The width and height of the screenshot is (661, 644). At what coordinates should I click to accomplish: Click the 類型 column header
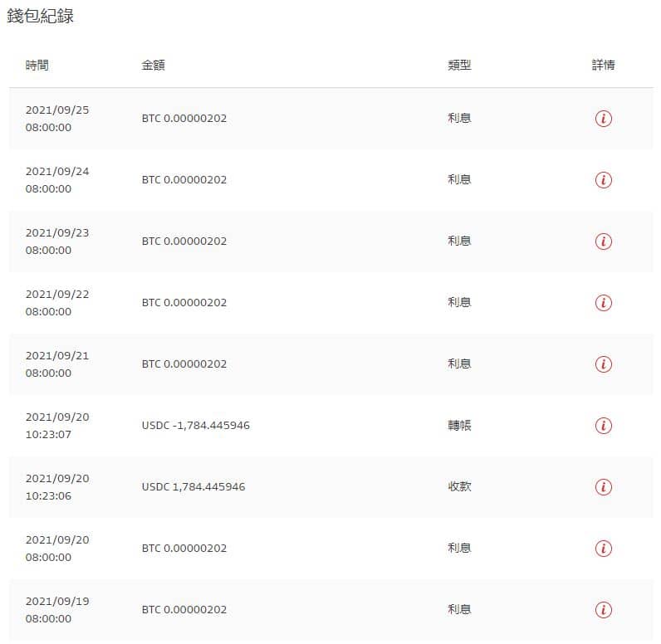tap(459, 65)
